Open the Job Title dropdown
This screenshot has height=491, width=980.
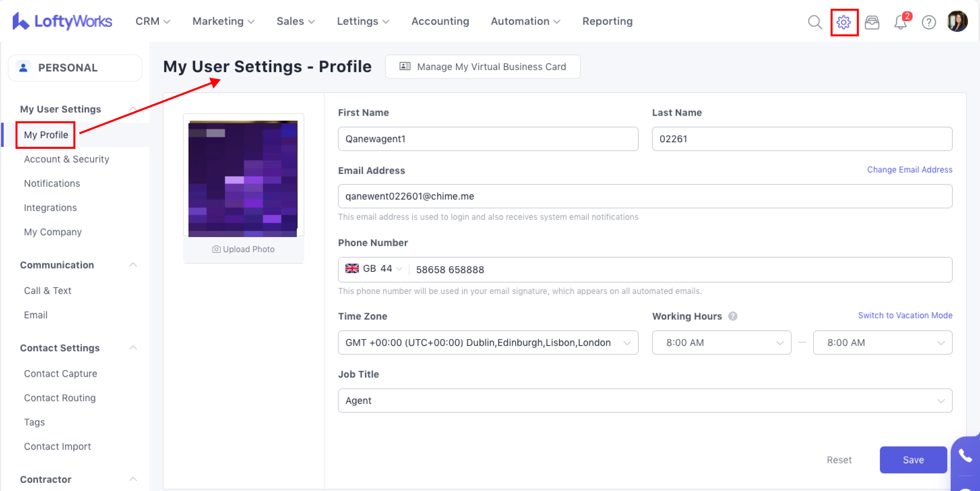[x=645, y=400]
